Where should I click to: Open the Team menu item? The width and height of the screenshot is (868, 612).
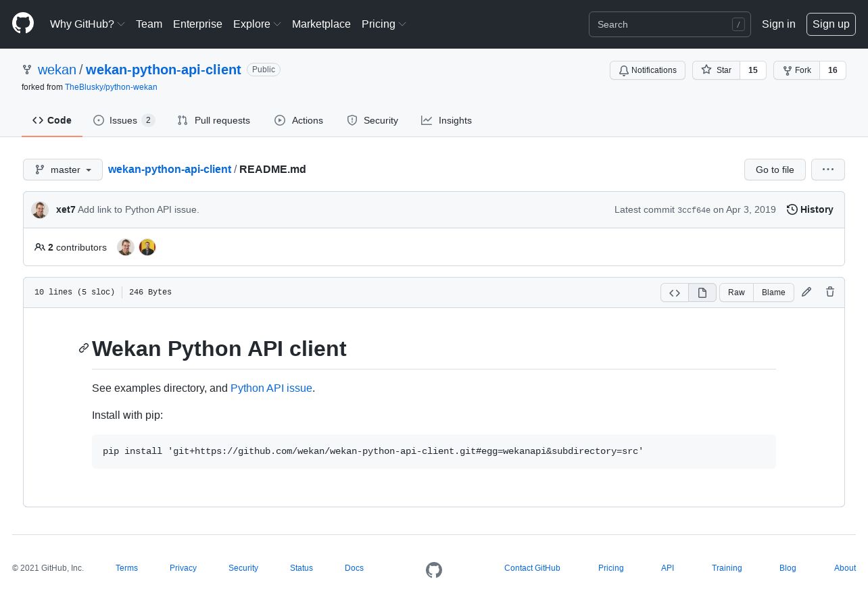149,24
